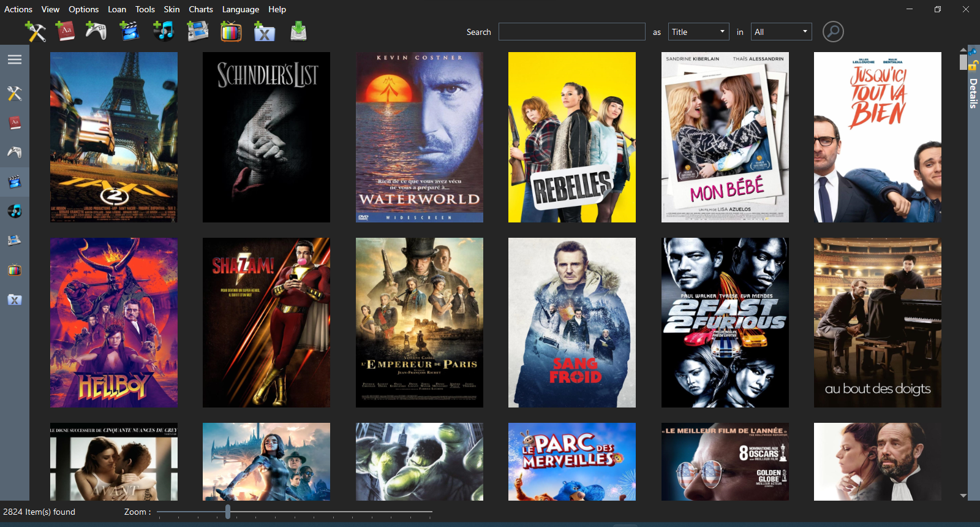This screenshot has height=527, width=980.
Task: Click the scrollbar down arrow
Action: pyautogui.click(x=963, y=496)
